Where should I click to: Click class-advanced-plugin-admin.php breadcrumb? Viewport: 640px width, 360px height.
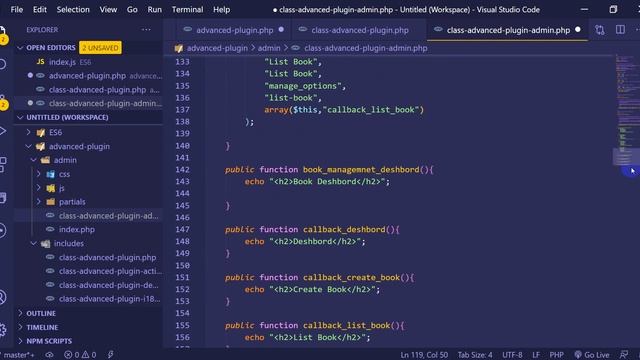tap(365, 48)
